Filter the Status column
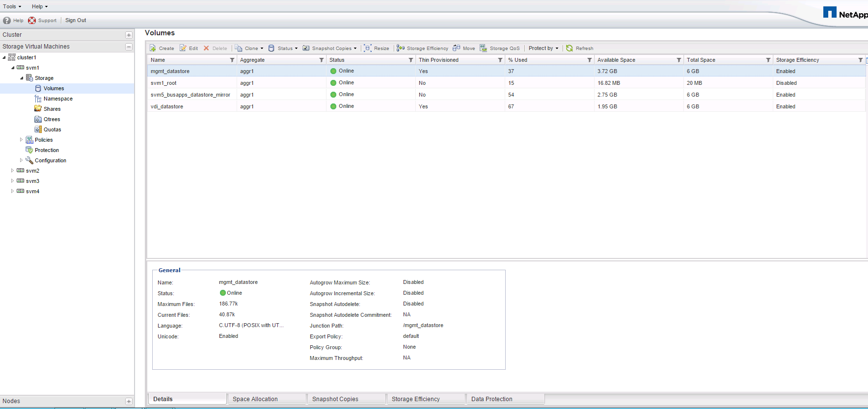The height and width of the screenshot is (409, 868). [411, 60]
